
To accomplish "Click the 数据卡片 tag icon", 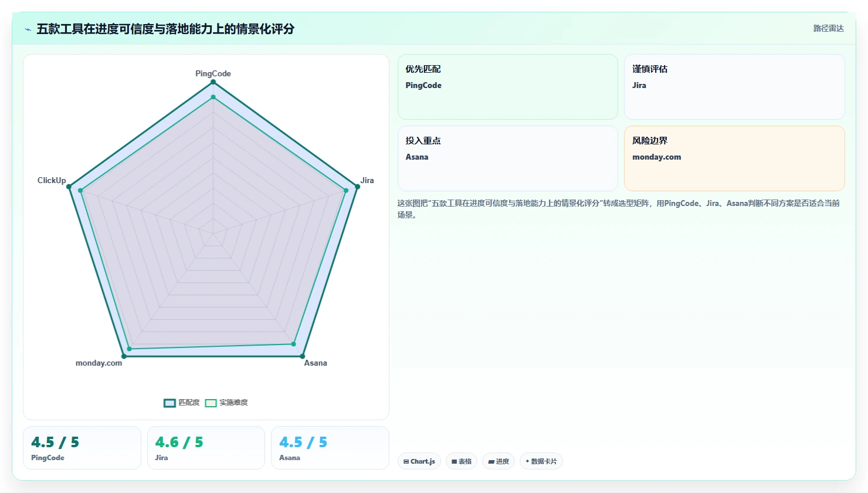I will 527,461.
